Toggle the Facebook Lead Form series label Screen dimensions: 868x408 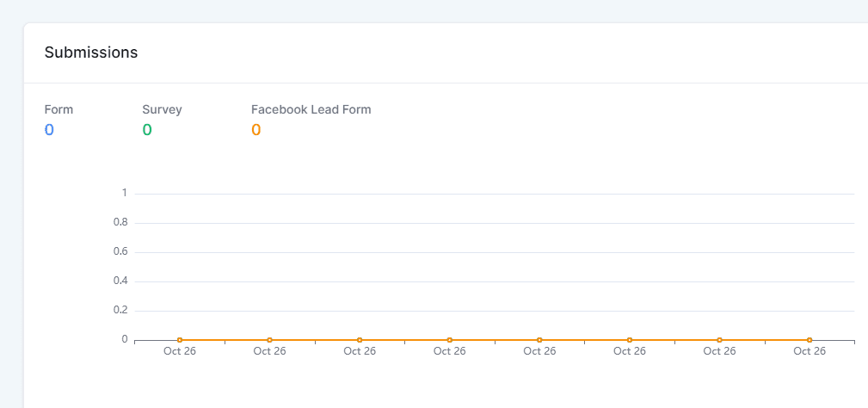pyautogui.click(x=311, y=109)
